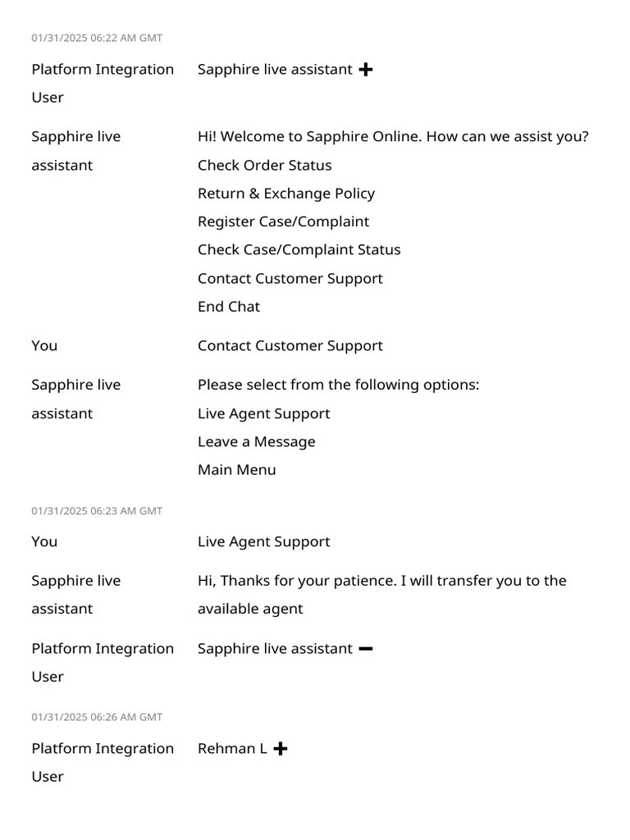This screenshot has height=840, width=630.
Task: Click your sent message Live Agent Support
Action: click(263, 541)
